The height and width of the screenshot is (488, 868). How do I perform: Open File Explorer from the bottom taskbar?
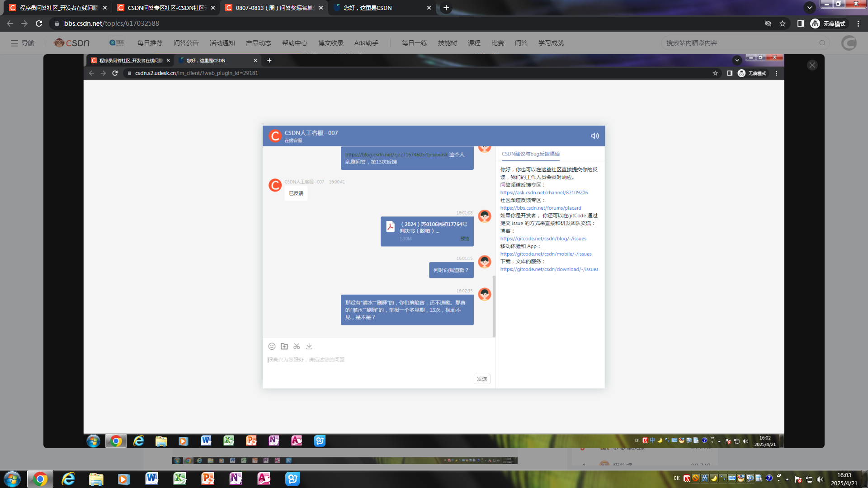pyautogui.click(x=96, y=479)
